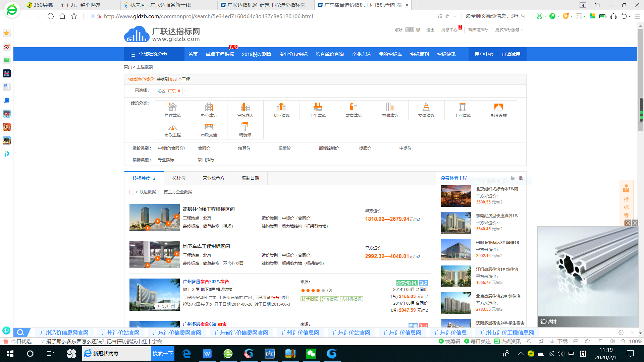Screen dimensions: 644x362
Task: Open CAD application from the taskbar
Action: click(270, 353)
